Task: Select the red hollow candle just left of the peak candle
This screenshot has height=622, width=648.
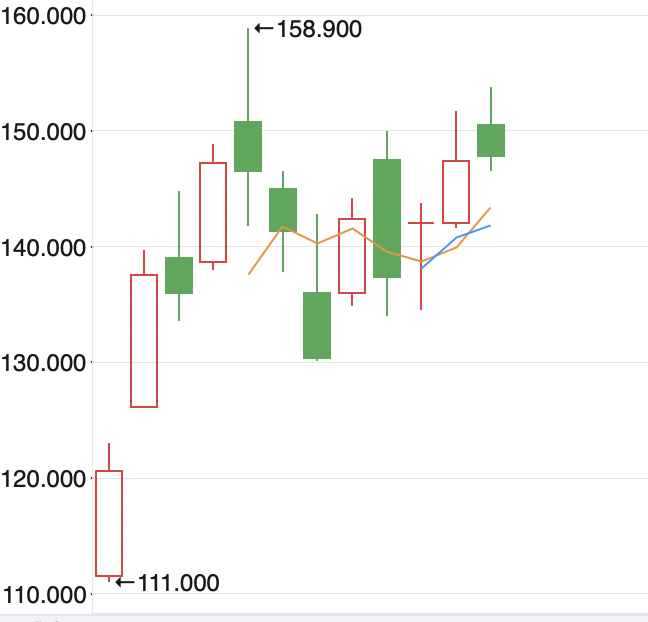Action: tap(213, 212)
